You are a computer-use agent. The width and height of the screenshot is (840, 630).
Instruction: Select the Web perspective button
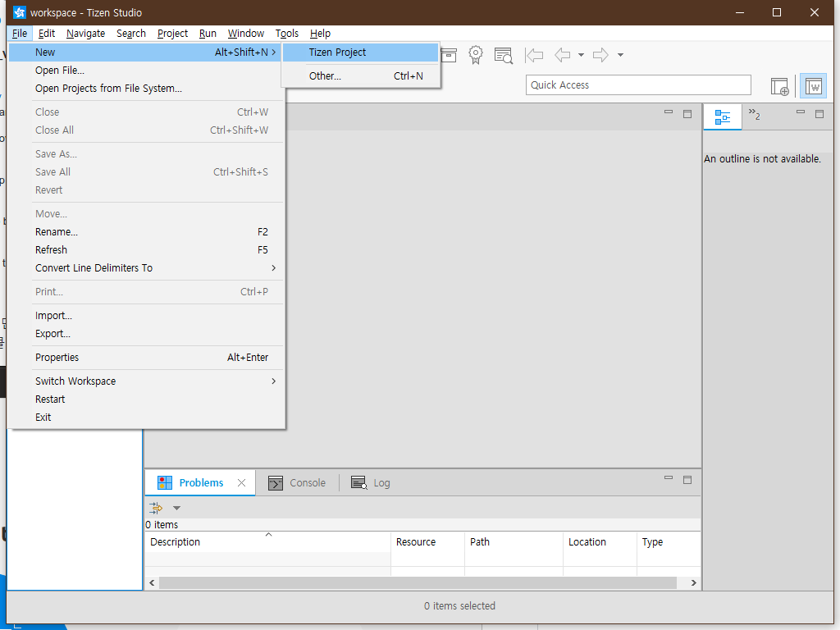coord(813,86)
